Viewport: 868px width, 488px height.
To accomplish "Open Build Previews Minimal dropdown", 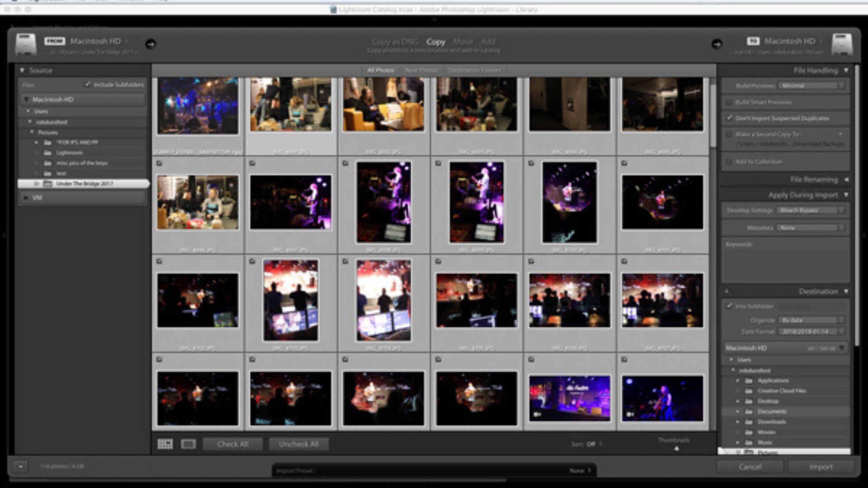I will [x=811, y=85].
